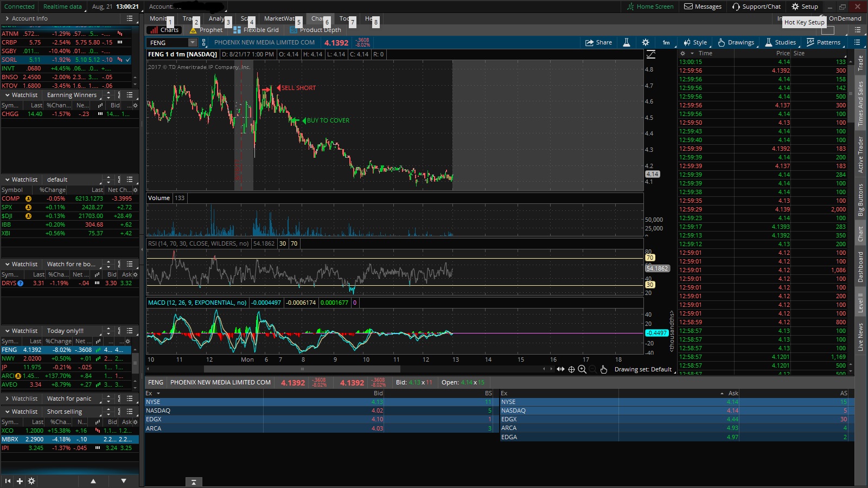Toggle the pan hand tool
This screenshot has height=488, width=868.
click(603, 369)
